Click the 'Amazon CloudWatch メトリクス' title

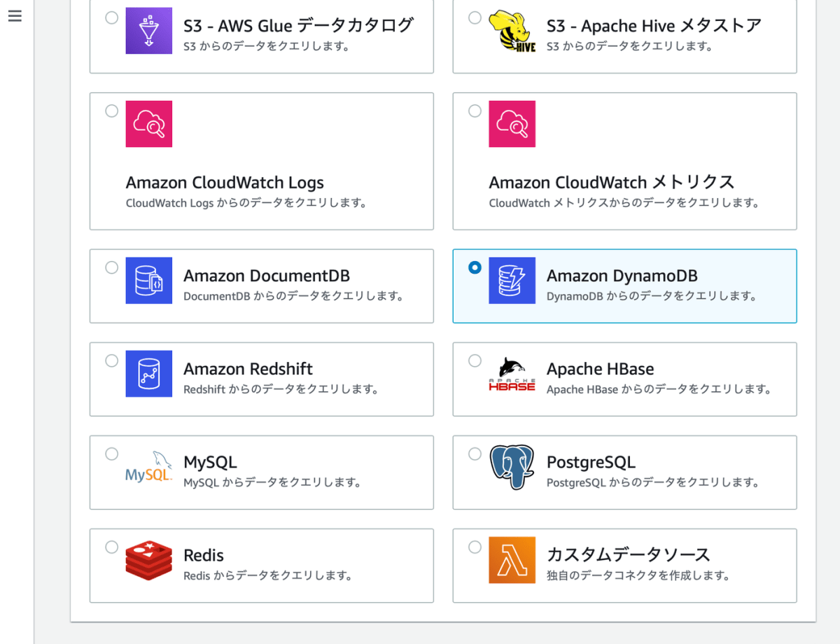pyautogui.click(x=612, y=183)
